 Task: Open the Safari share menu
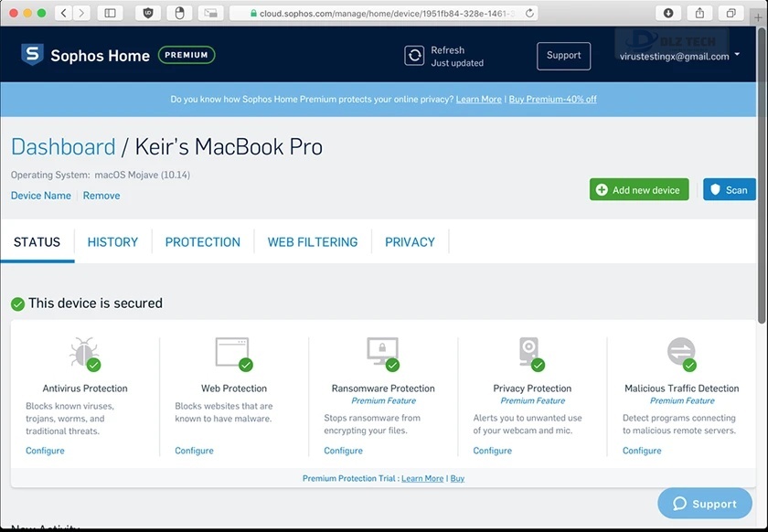(699, 13)
